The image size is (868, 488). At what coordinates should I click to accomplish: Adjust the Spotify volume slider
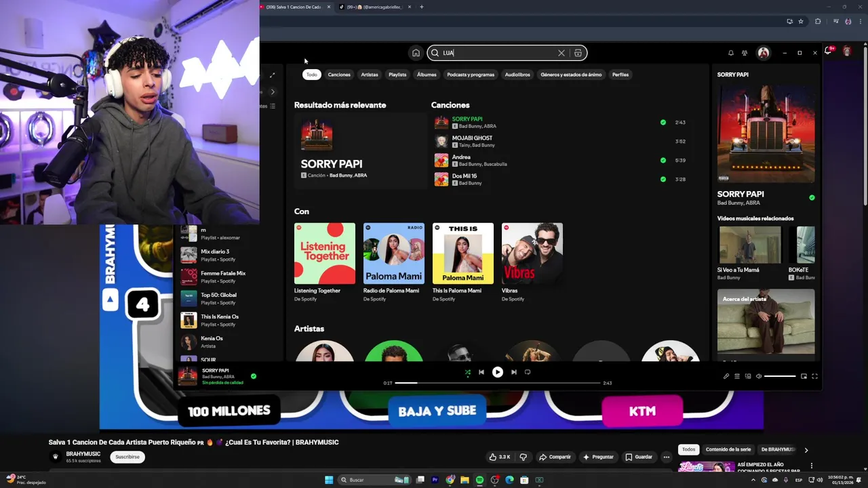tap(780, 376)
